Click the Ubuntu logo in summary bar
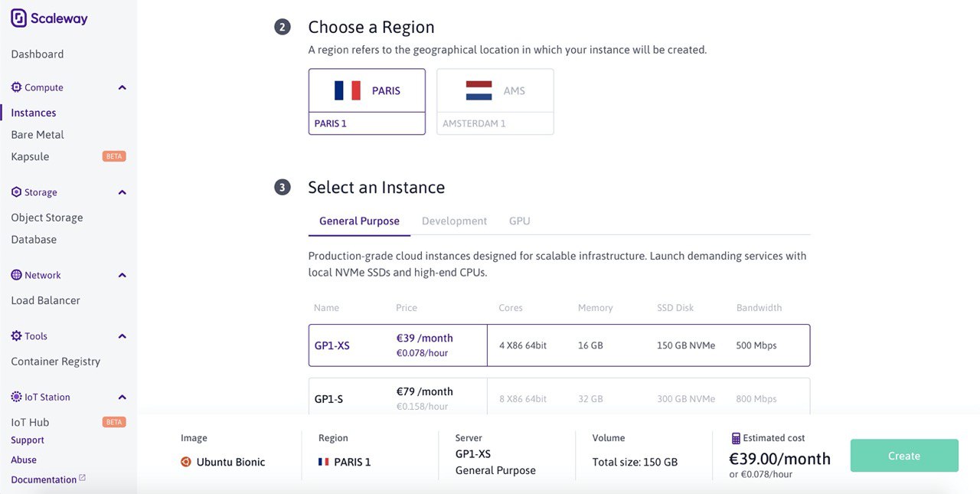980x494 pixels. [186, 462]
